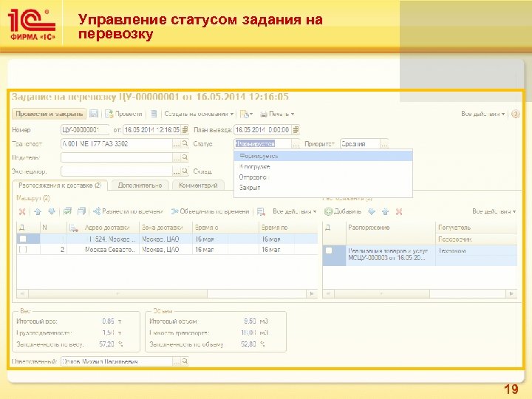Switch to Дополнительно tab

pos(140,185)
